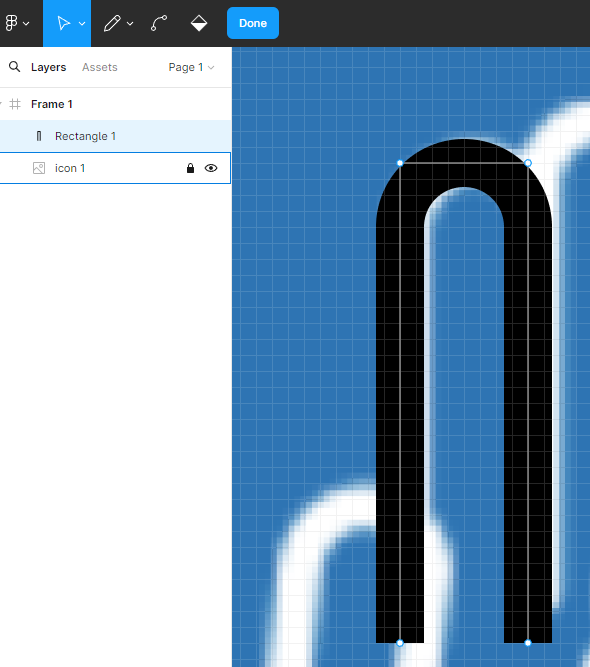Select the Bend tool
Image resolution: width=590 pixels, height=667 pixels.
159,23
